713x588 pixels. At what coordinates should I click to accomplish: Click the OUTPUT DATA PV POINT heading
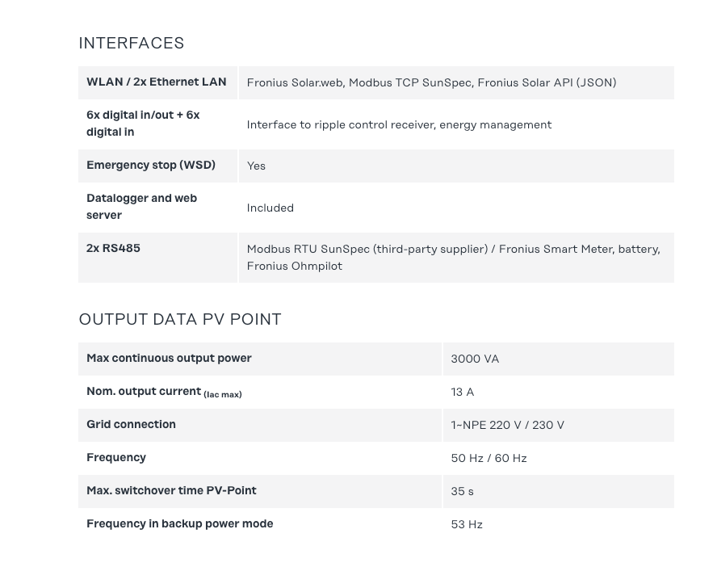pyautogui.click(x=180, y=319)
